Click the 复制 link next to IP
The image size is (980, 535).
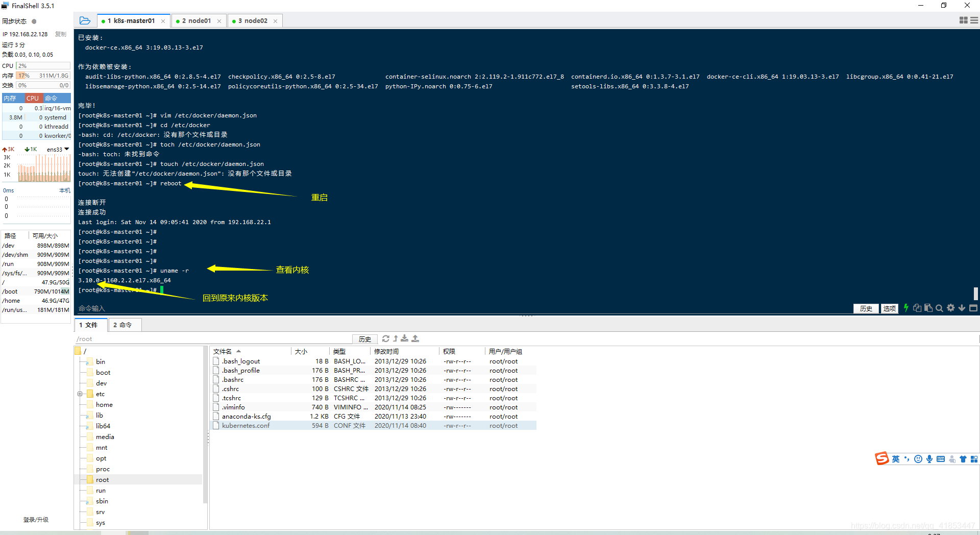[x=61, y=34]
